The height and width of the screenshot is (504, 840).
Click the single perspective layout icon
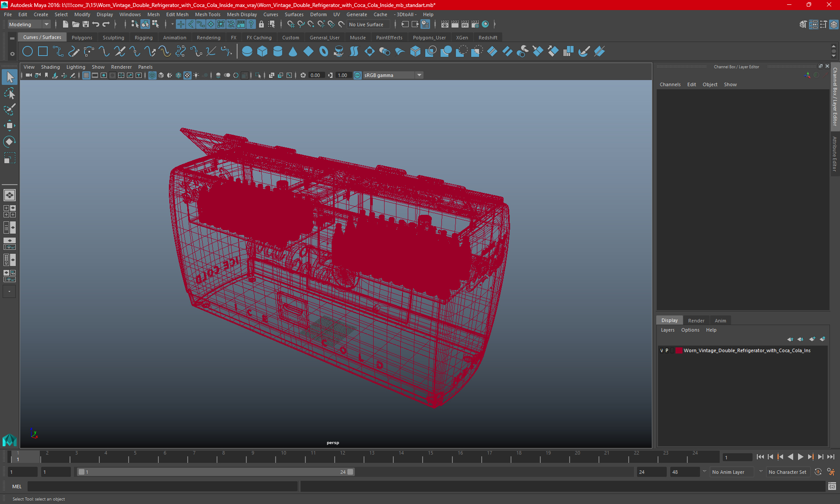tap(10, 195)
